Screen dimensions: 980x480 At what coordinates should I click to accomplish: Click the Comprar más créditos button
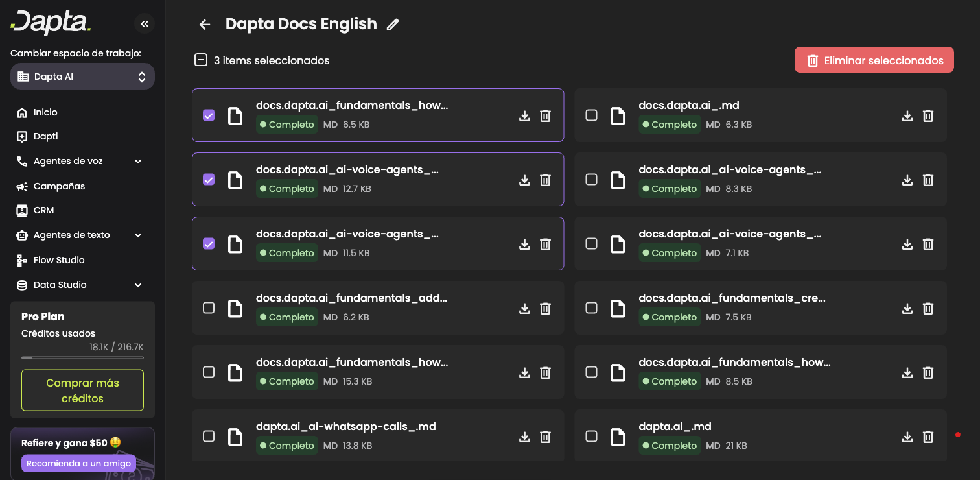[82, 390]
